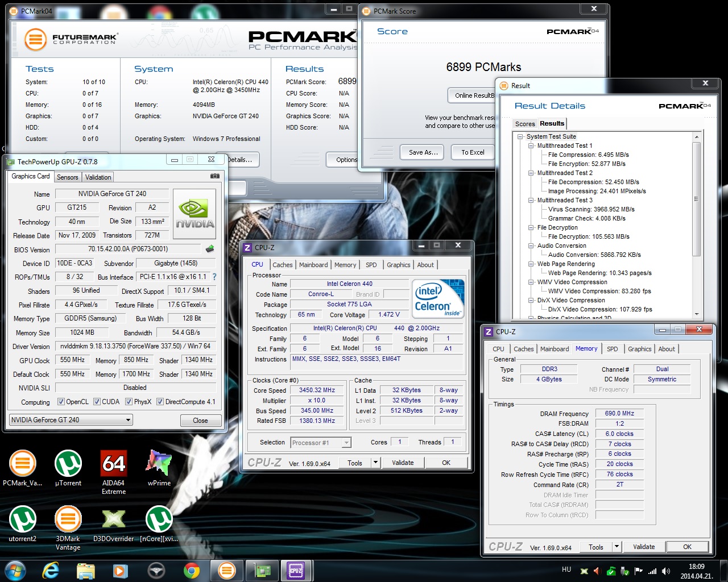Click OK in CPU-Z Memory window
728x582 pixels.
(687, 547)
